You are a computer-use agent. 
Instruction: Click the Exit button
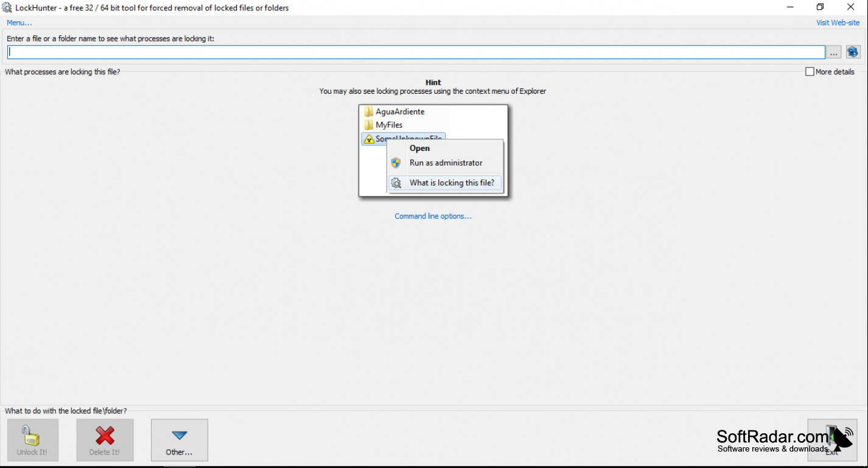click(x=832, y=440)
